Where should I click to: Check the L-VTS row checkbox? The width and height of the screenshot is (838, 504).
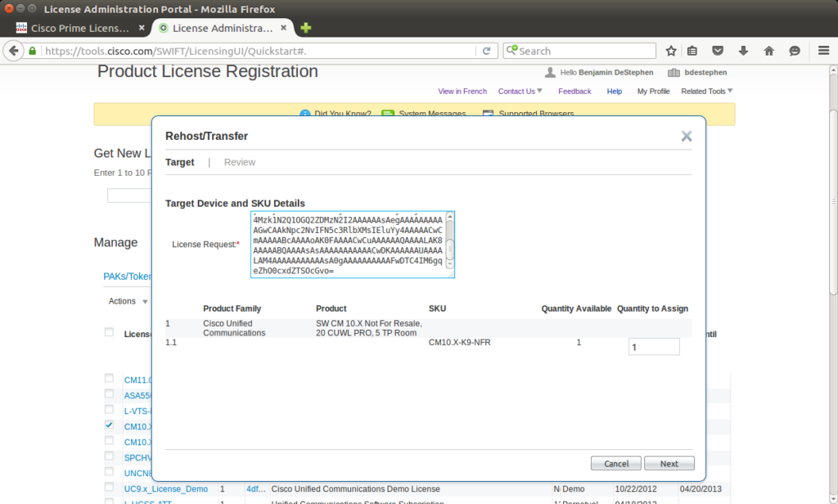tap(109, 409)
